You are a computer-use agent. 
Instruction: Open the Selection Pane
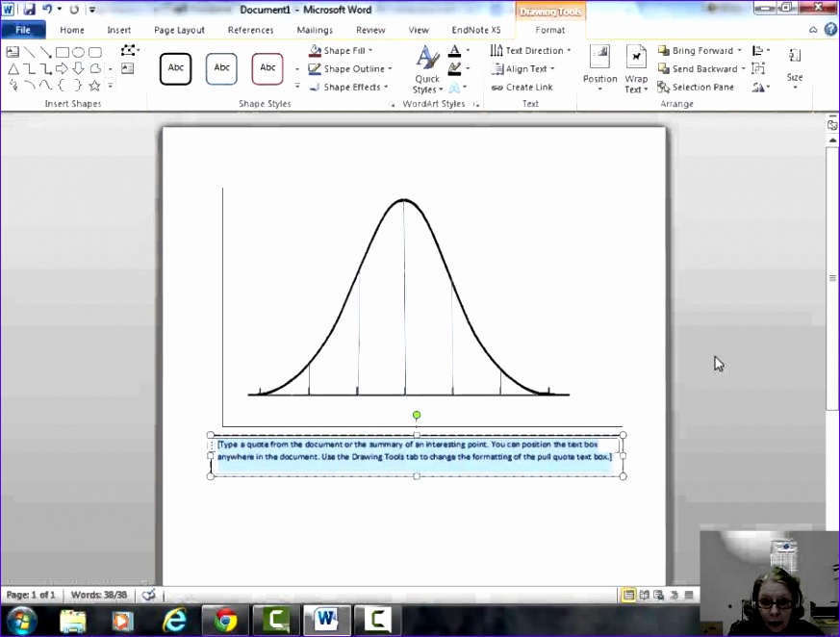pyautogui.click(x=697, y=87)
